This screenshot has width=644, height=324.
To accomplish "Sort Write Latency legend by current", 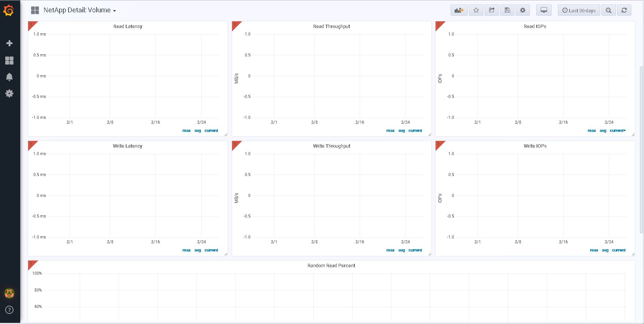I will 211,250.
